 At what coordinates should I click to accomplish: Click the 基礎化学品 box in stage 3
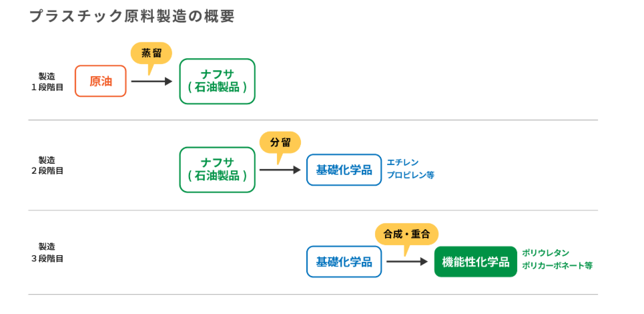[344, 262]
